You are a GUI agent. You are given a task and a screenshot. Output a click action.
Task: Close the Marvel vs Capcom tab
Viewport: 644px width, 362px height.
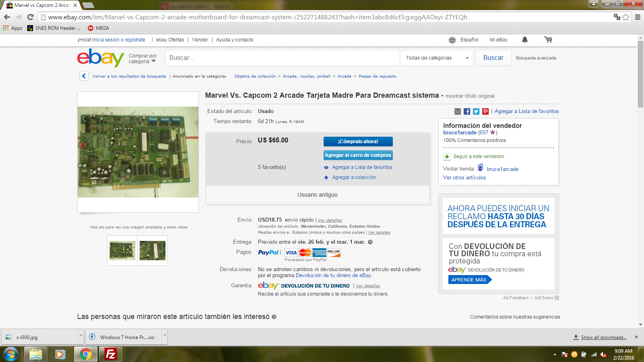click(75, 5)
